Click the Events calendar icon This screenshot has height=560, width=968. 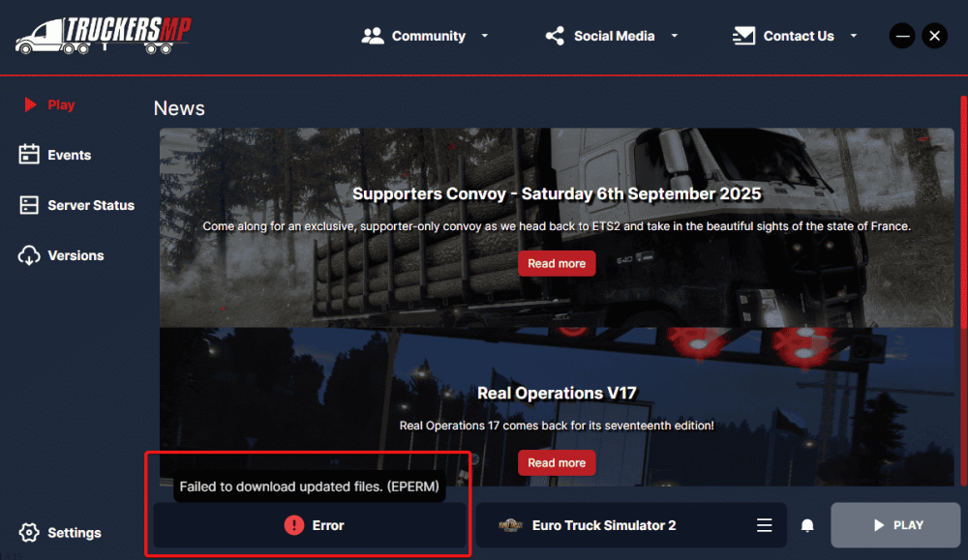click(x=29, y=155)
